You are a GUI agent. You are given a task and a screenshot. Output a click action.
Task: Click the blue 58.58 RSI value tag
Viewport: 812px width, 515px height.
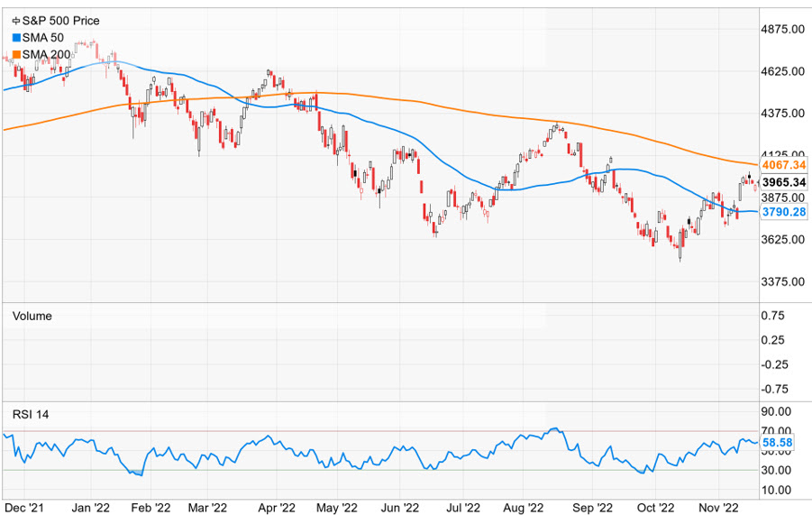tap(778, 443)
